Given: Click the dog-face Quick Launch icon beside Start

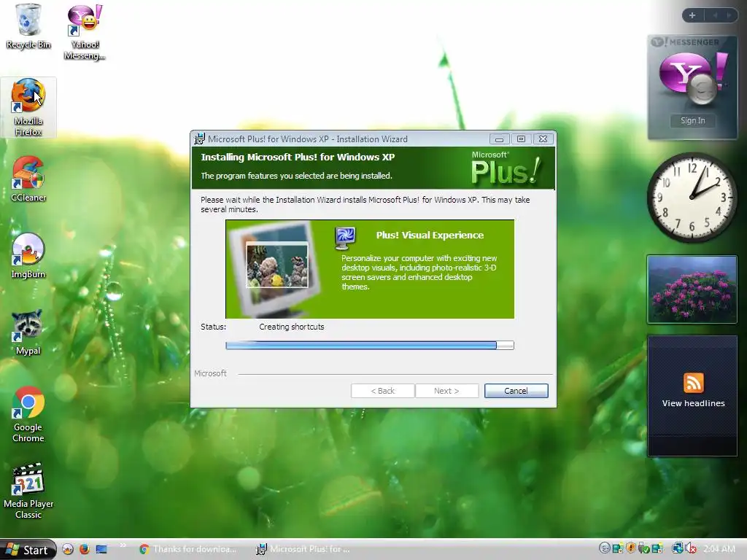Looking at the screenshot, I should [68, 549].
